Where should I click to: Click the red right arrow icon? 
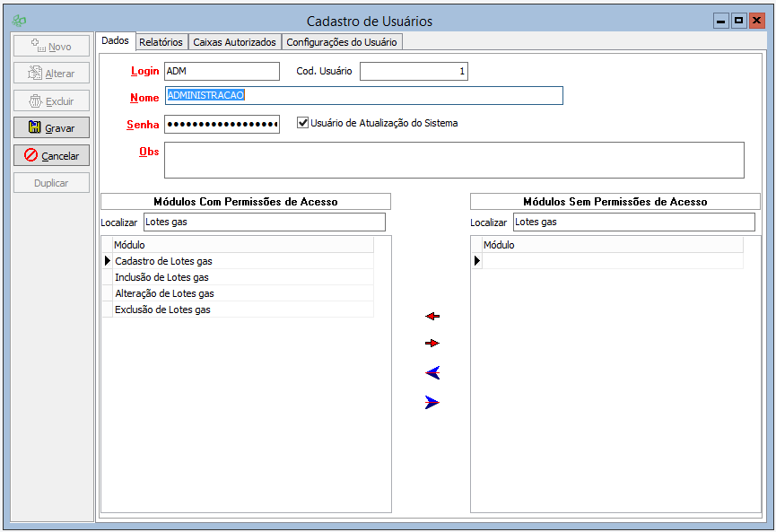432,344
